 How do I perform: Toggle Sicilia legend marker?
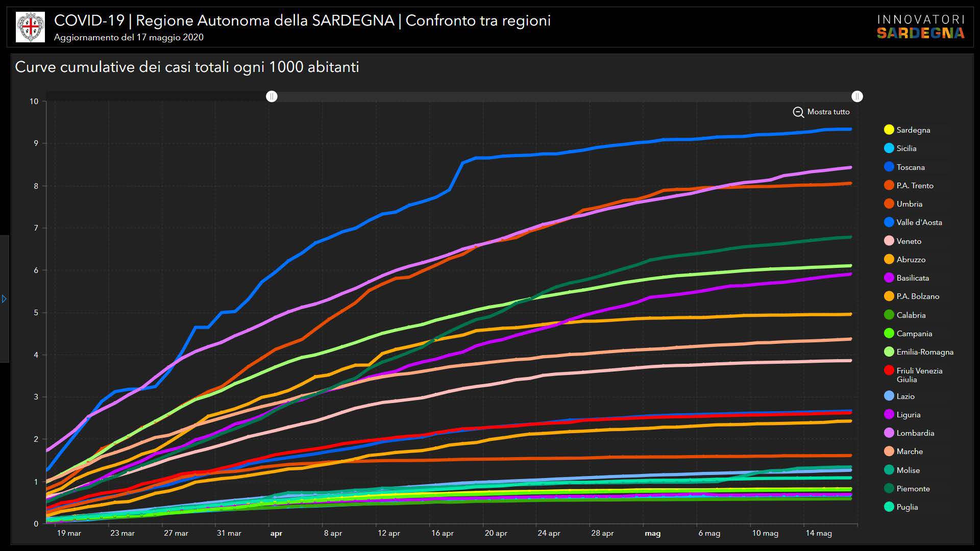889,148
